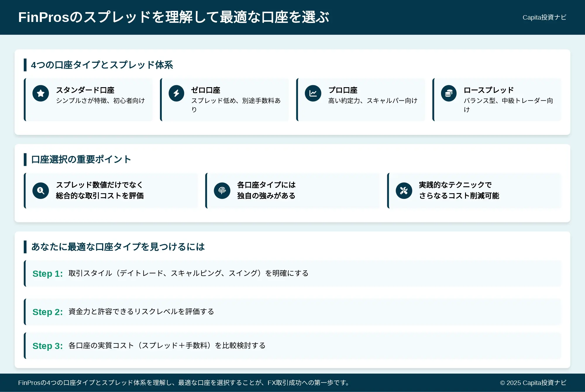The height and width of the screenshot is (392, 585).
Task: Click the © 2025 Capita投資ナビ footer text
Action: pos(533,383)
